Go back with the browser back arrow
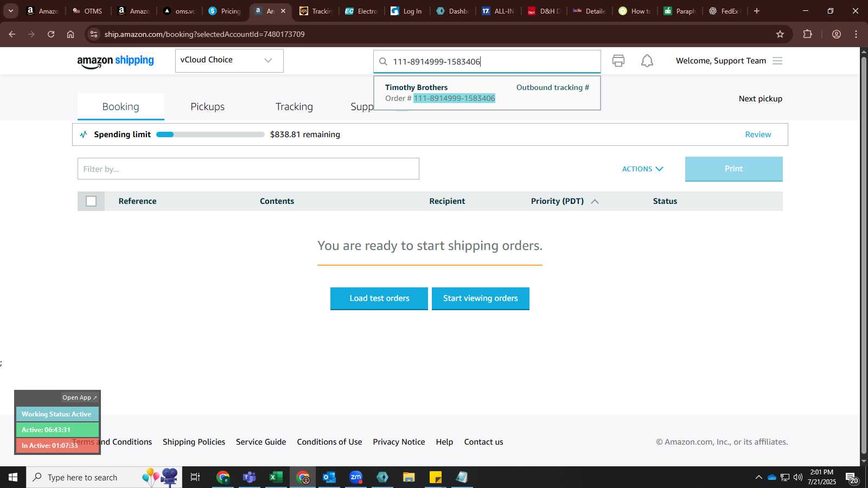The image size is (868, 488). coord(12,34)
